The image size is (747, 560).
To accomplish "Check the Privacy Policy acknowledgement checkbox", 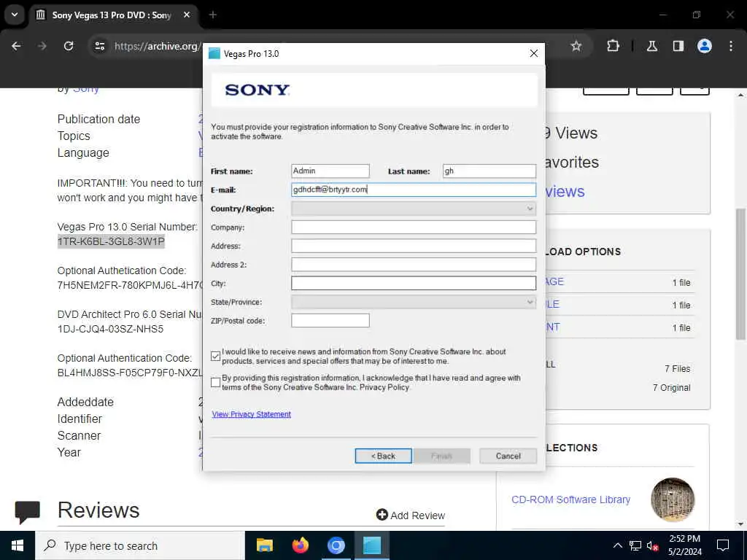I will pyautogui.click(x=215, y=382).
